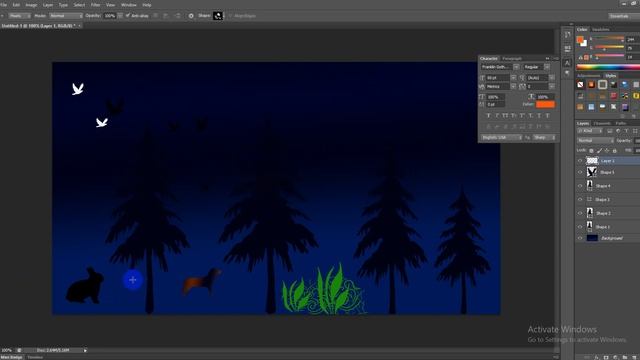This screenshot has width=640, height=360.
Task: Lock all icon in Layers panel
Action: tap(614, 151)
